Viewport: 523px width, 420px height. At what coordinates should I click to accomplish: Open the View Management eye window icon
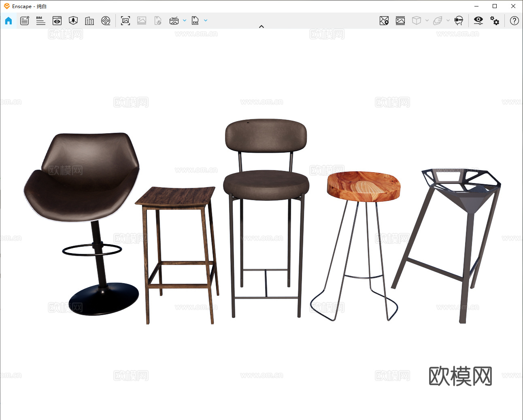[x=57, y=21]
